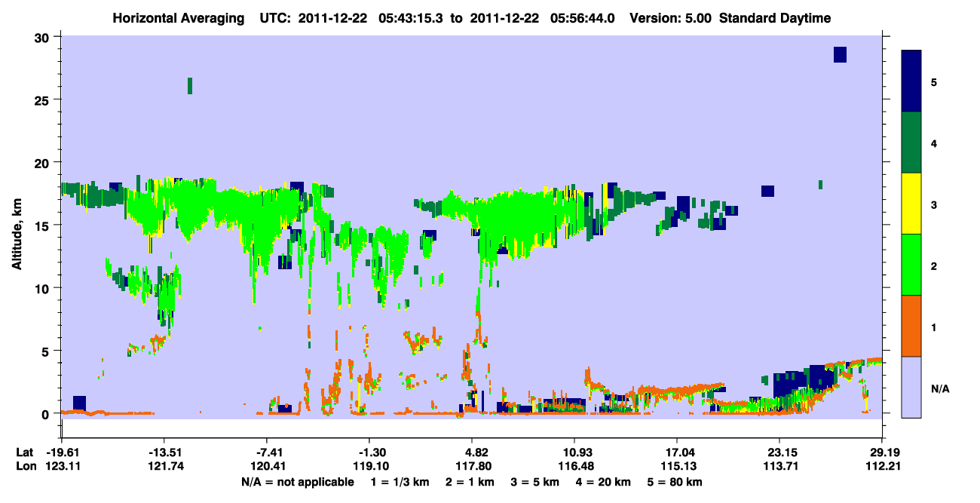Click the 'Lon' row header
The height and width of the screenshot is (503, 980).
coord(25,466)
